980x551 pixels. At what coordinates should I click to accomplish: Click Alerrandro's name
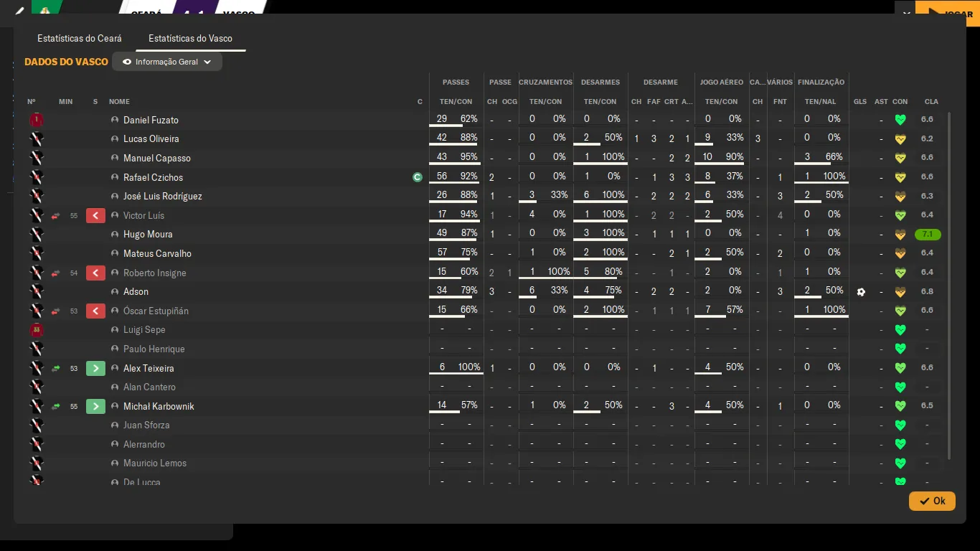coord(144,445)
